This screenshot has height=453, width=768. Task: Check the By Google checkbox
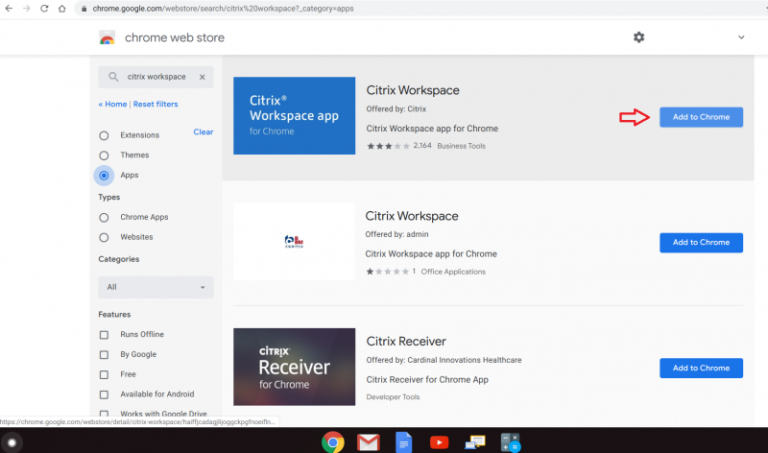coord(104,355)
